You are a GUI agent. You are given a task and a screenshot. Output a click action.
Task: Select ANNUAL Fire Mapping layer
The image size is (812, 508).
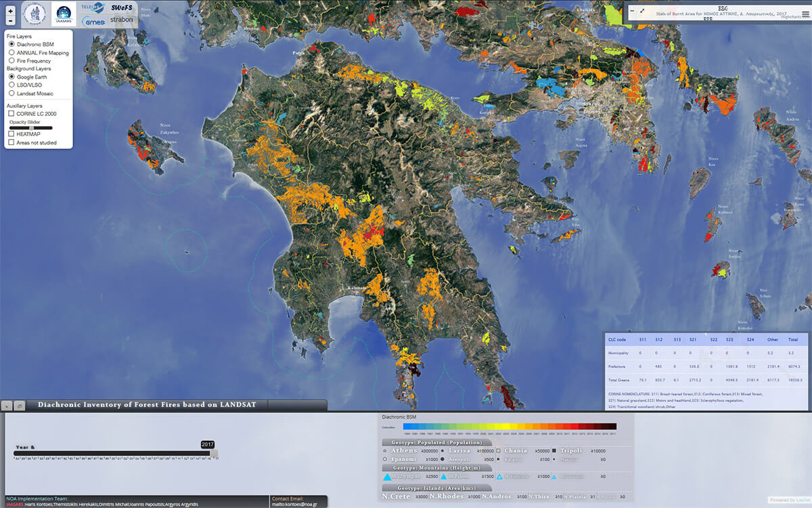[x=12, y=52]
